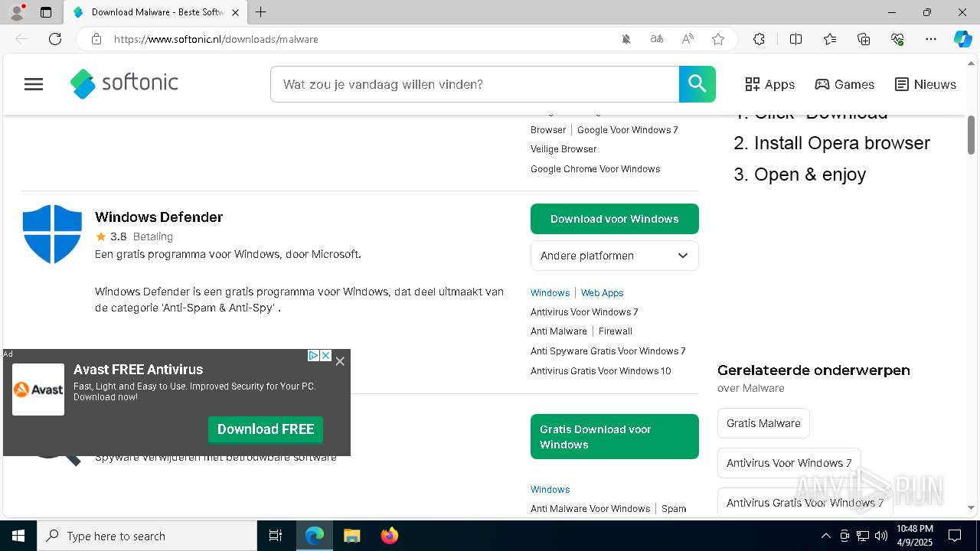Click the AdChoices triangle icon on ad

tap(313, 356)
